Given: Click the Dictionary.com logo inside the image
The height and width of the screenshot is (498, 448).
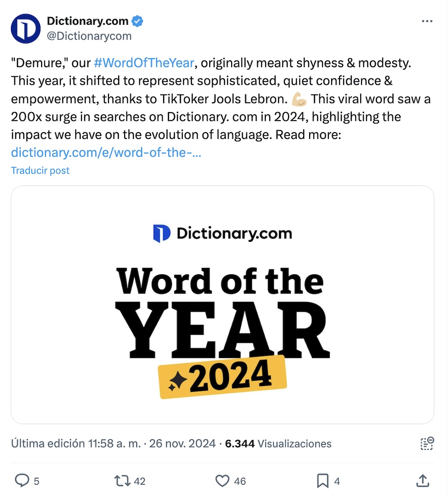Looking at the screenshot, I should 223,234.
